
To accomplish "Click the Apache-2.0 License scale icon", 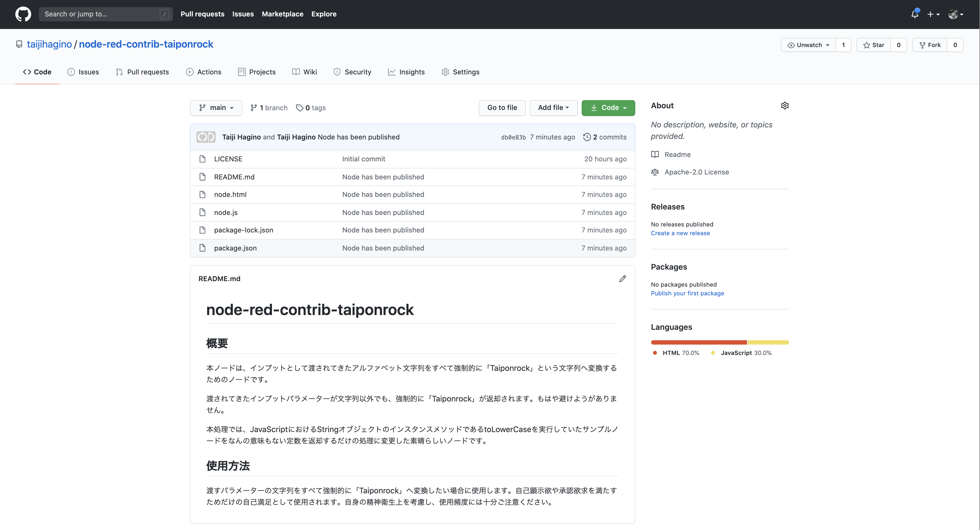I will tap(655, 172).
